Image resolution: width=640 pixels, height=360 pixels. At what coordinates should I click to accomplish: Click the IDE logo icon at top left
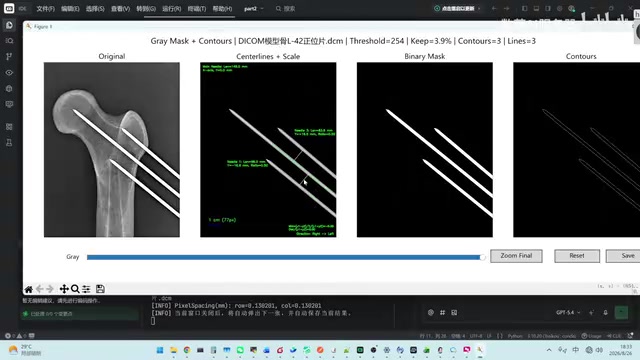pyautogui.click(x=9, y=8)
